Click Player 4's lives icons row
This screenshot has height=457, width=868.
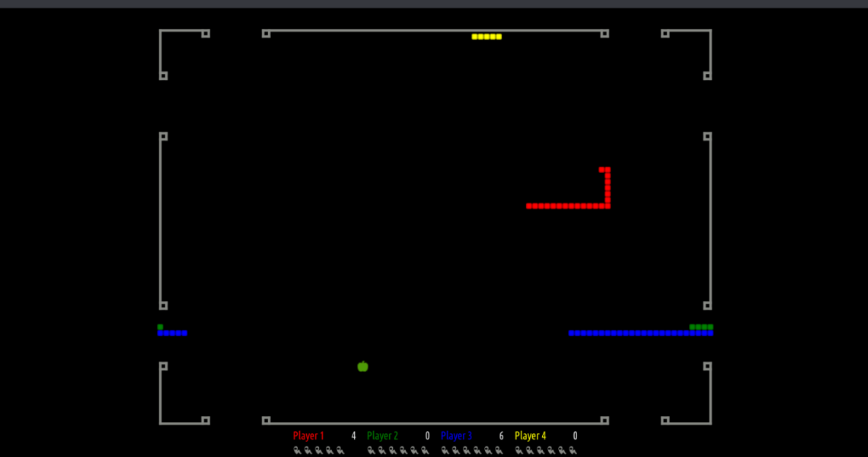click(x=546, y=451)
